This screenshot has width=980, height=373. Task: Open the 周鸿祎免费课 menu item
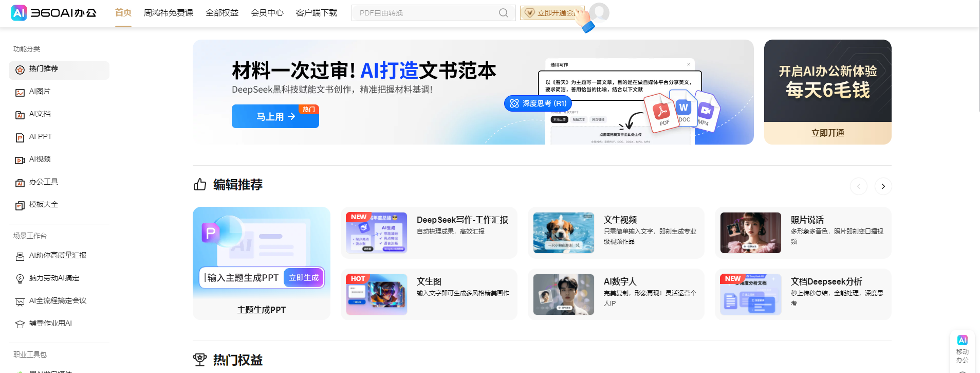coord(169,13)
